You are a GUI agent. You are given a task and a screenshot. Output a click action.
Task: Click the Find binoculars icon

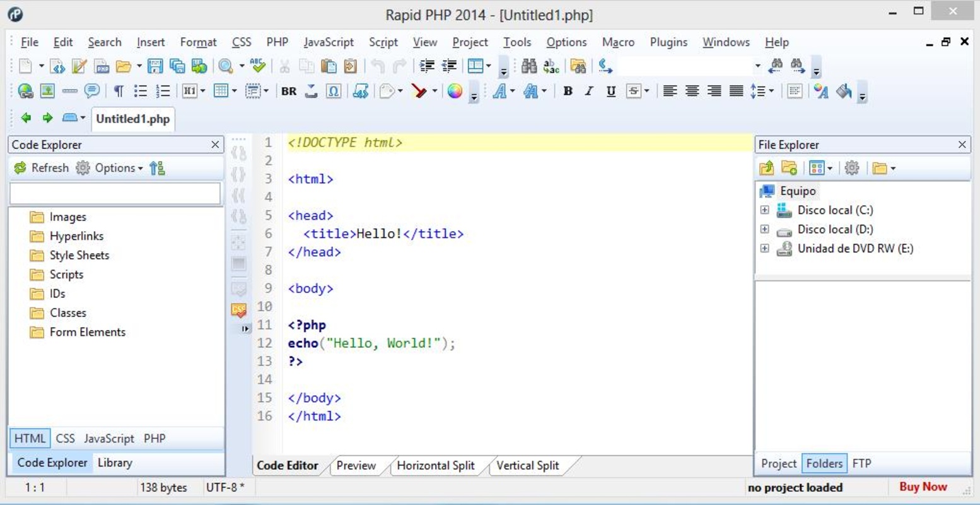point(529,66)
